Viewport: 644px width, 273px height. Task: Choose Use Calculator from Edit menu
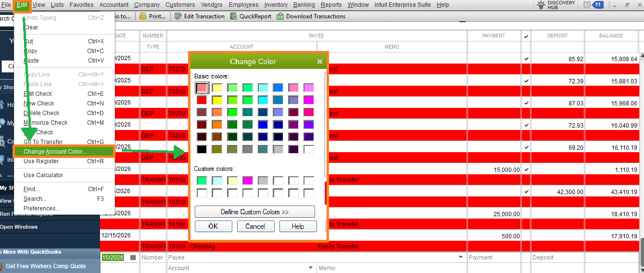pyautogui.click(x=43, y=175)
